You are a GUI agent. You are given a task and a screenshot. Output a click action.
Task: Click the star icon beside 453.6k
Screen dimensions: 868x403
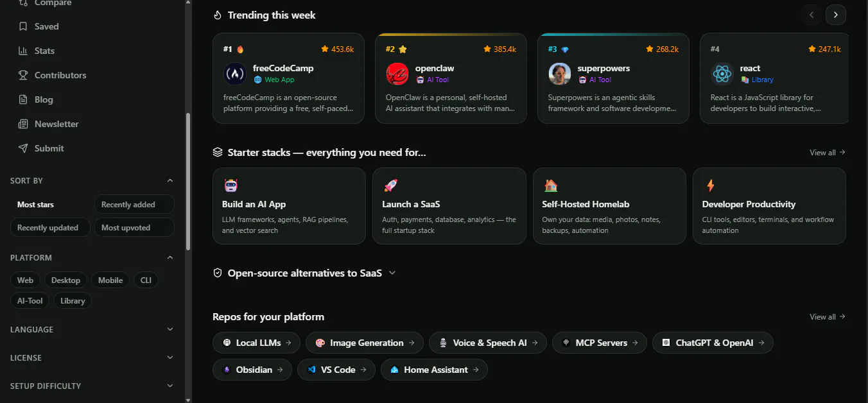pyautogui.click(x=325, y=49)
